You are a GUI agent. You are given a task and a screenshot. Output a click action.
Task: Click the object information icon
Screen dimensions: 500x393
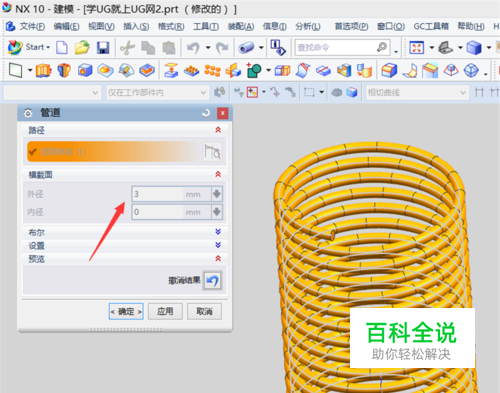[278, 47]
